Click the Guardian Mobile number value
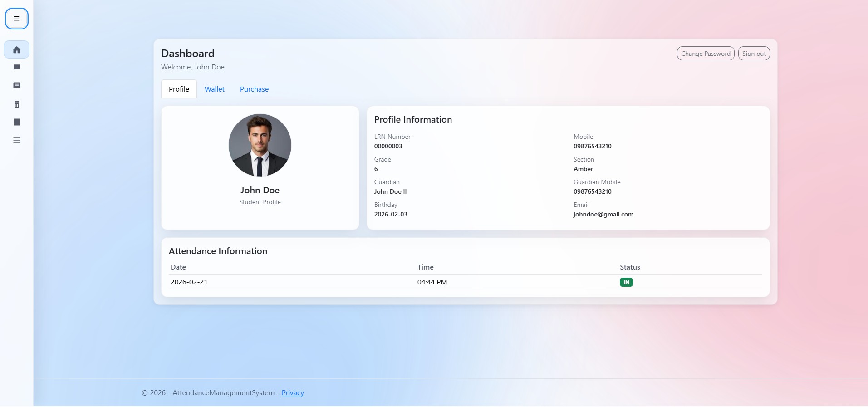 pyautogui.click(x=593, y=191)
